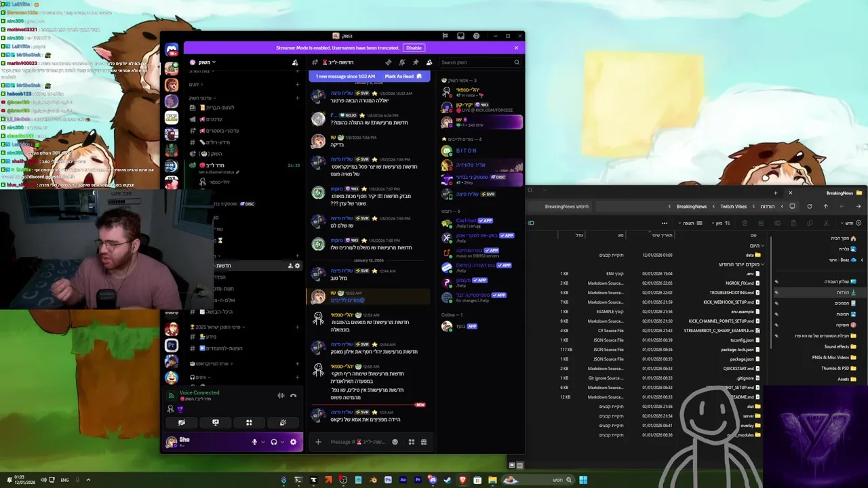This screenshot has height=488, width=868.
Task: Open Explorer view תצוגה dropdown
Action: click(689, 223)
